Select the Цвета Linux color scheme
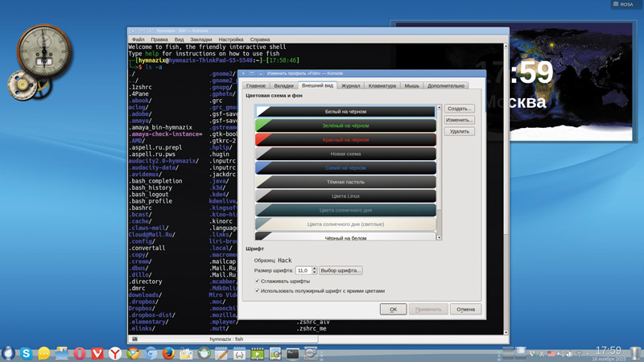This screenshot has height=362, width=644. (345, 195)
